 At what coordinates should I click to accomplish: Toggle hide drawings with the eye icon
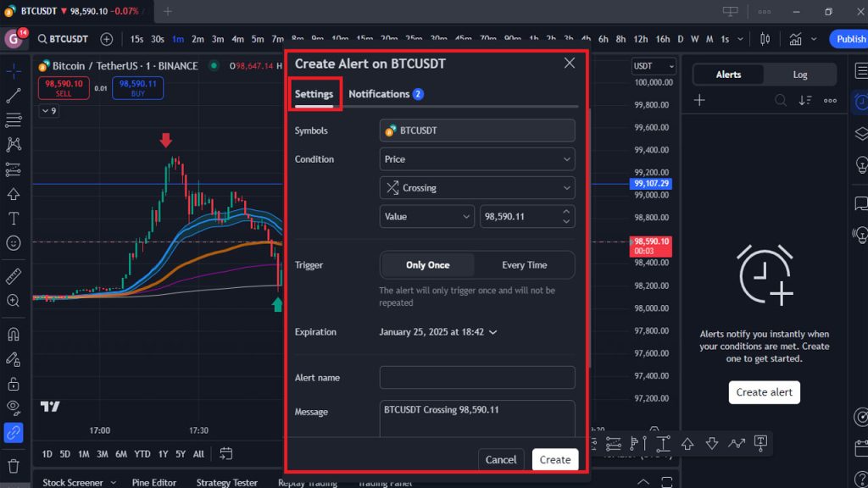pyautogui.click(x=13, y=405)
